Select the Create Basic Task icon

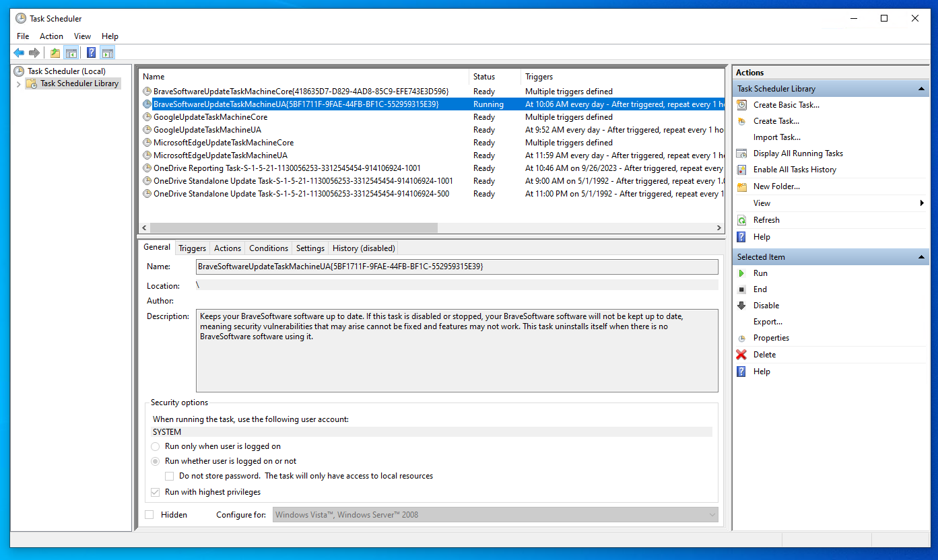pyautogui.click(x=741, y=104)
